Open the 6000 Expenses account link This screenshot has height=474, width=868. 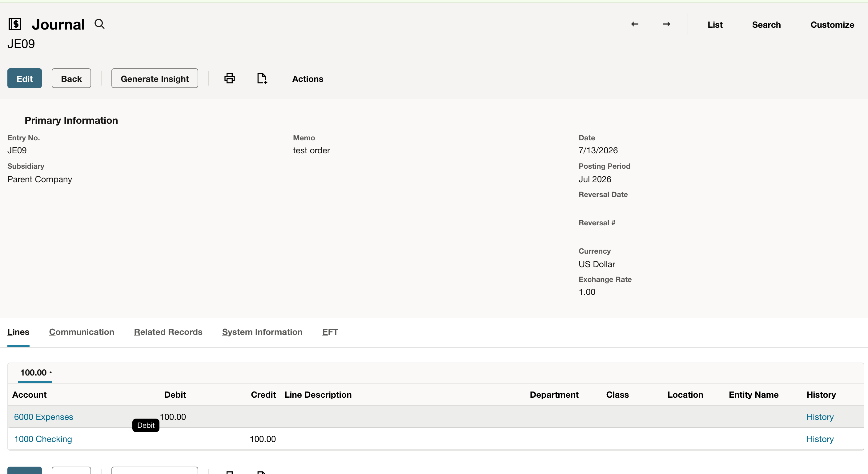coord(43,417)
